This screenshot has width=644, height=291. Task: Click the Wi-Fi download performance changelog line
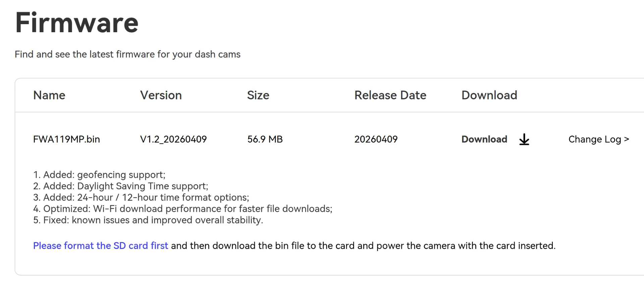[183, 209]
